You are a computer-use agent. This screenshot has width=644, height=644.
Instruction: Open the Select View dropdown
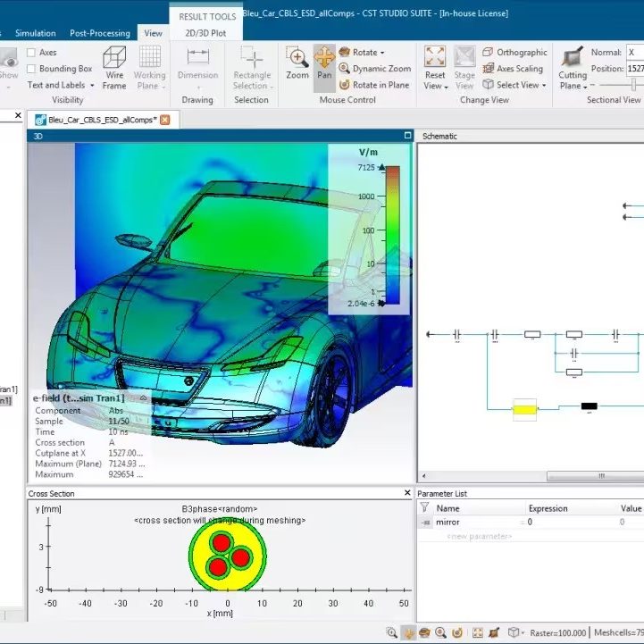(515, 85)
